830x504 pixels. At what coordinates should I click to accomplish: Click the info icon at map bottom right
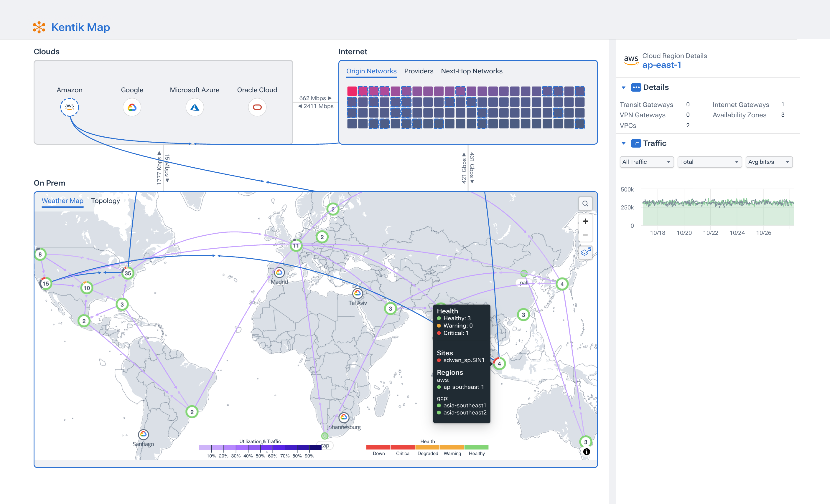[x=587, y=452]
